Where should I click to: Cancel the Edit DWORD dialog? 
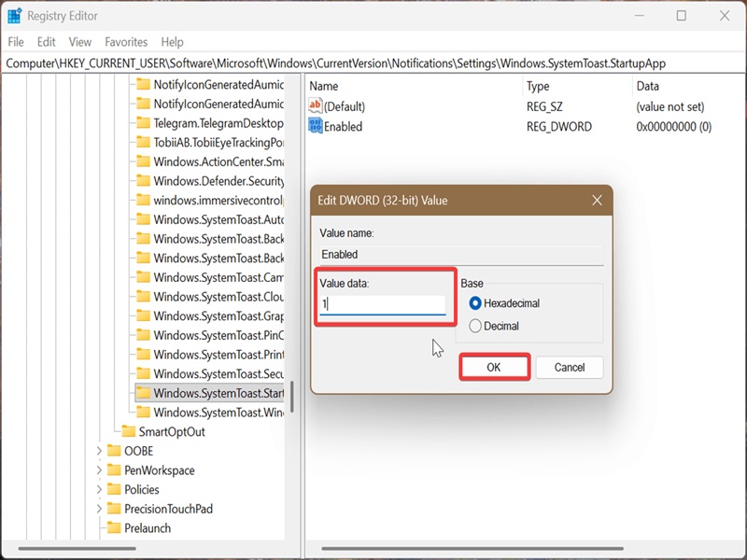click(570, 367)
